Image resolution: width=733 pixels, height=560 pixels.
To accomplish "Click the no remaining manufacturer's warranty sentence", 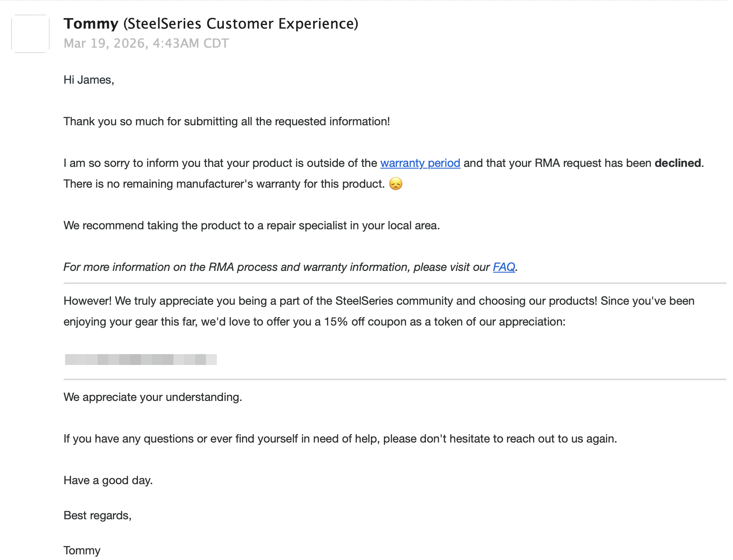I will point(224,184).
